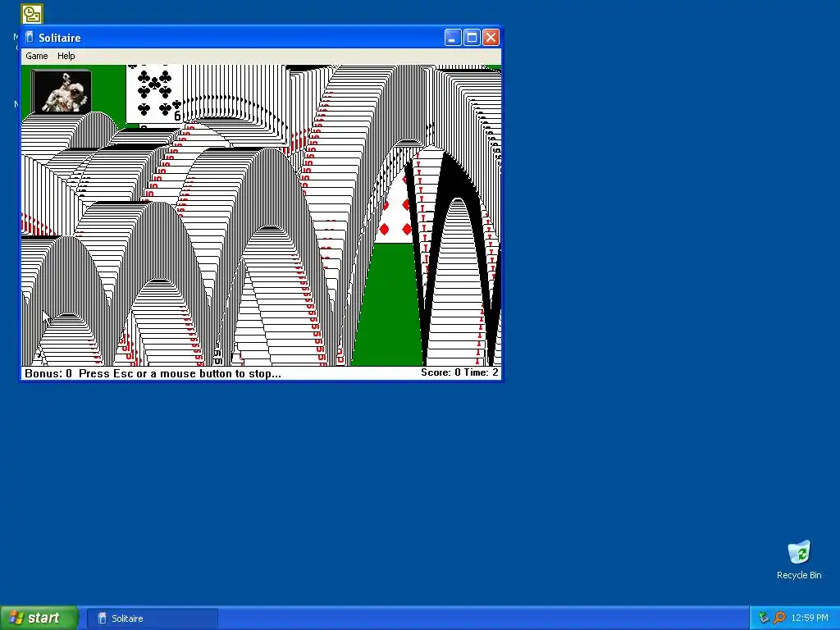Minimize the Solitaire window

(453, 38)
